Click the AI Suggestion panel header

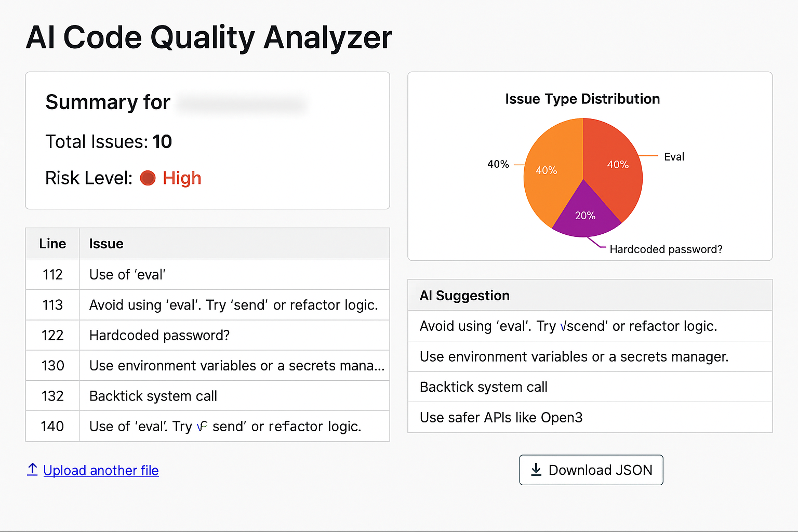464,295
